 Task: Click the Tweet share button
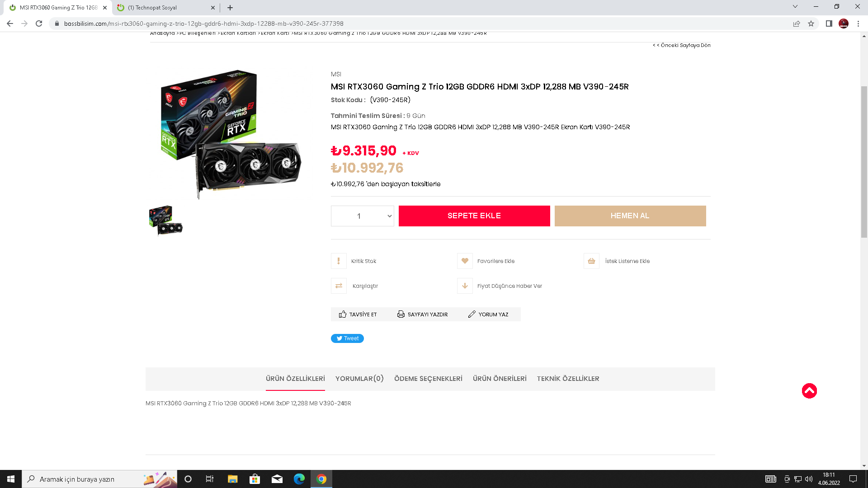tap(347, 338)
